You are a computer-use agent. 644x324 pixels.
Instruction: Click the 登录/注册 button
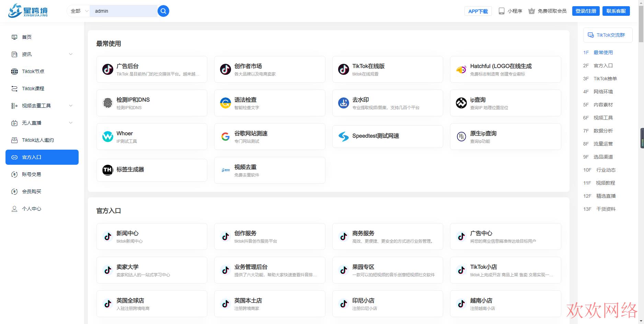[586, 11]
